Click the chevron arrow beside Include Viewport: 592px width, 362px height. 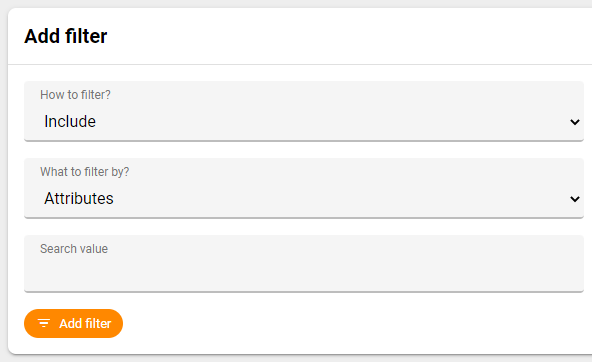click(575, 122)
